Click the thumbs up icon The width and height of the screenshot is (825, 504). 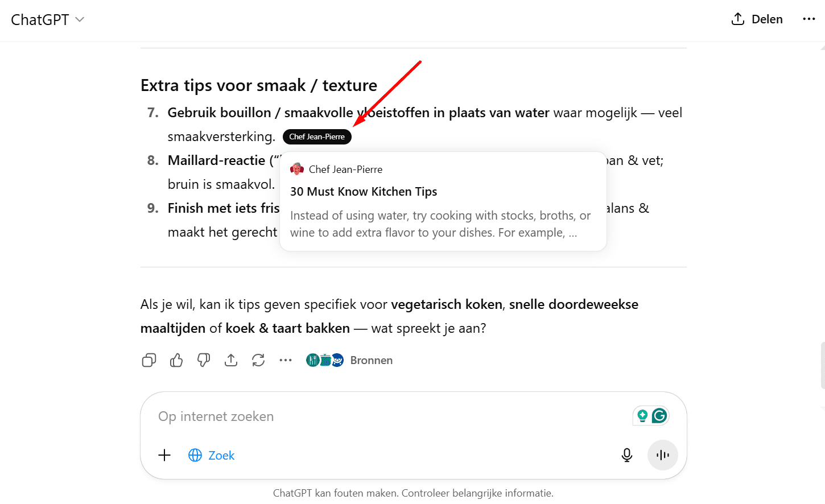click(176, 360)
